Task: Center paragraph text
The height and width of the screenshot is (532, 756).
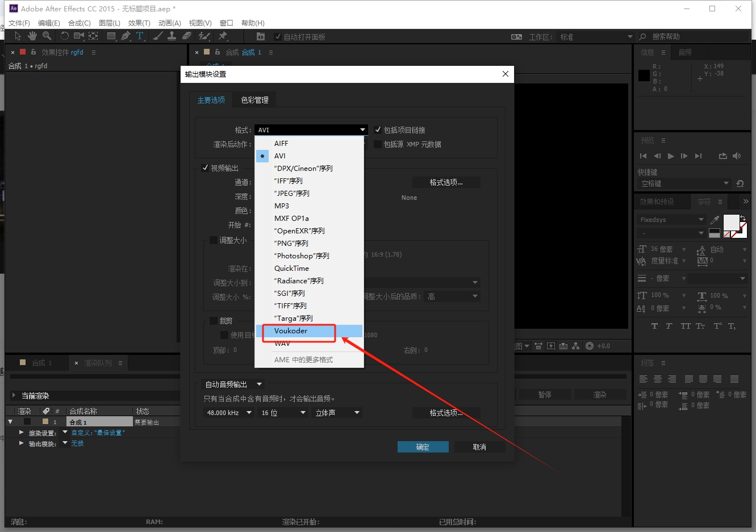Action: coord(658,379)
